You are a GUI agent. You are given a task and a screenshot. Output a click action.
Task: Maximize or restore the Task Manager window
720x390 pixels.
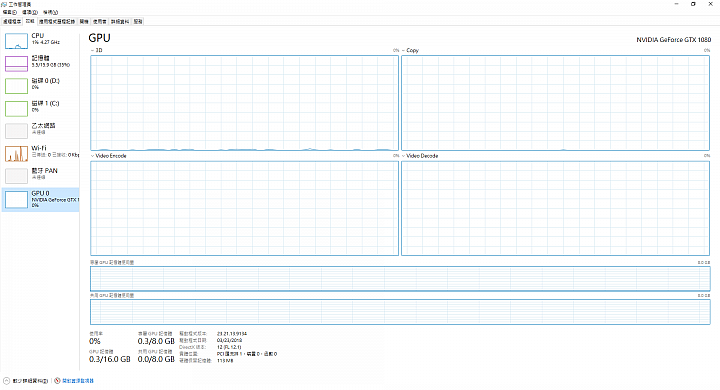tap(693, 4)
